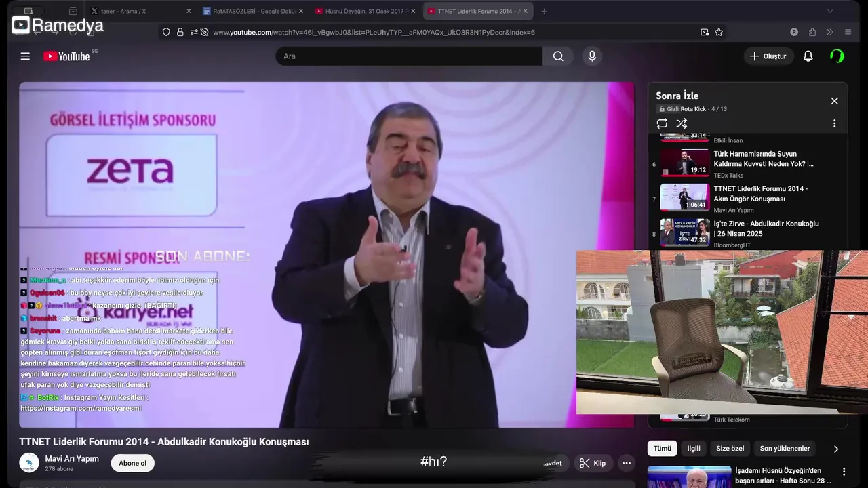Screen dimensions: 868x488
Task: Click the padlock site info icon
Action: coord(180,32)
